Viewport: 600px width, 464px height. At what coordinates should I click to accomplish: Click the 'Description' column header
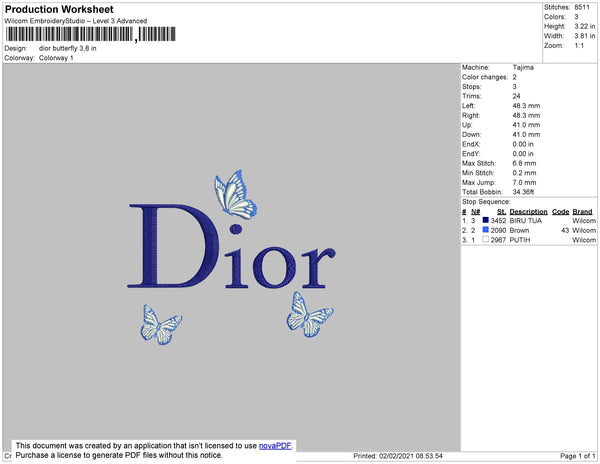coord(528,212)
